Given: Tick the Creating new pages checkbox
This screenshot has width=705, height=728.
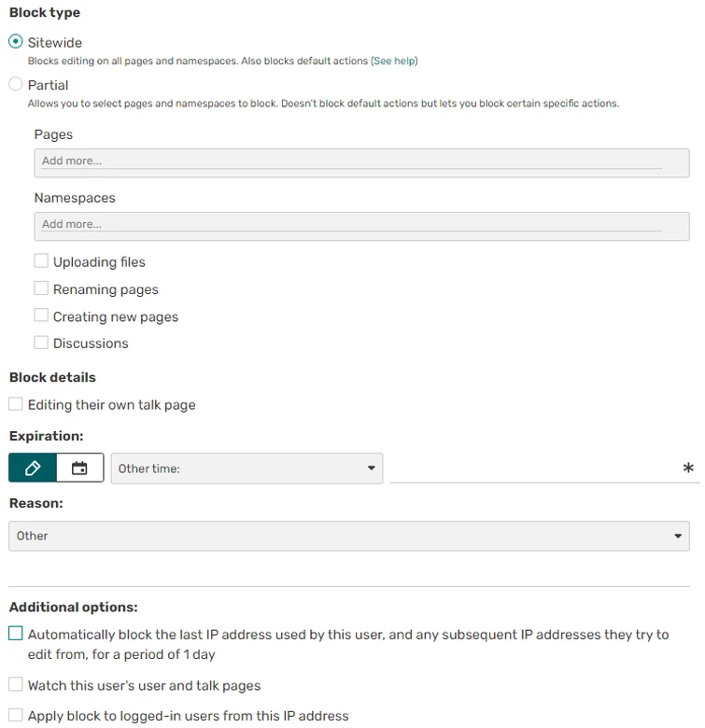Looking at the screenshot, I should (41, 315).
